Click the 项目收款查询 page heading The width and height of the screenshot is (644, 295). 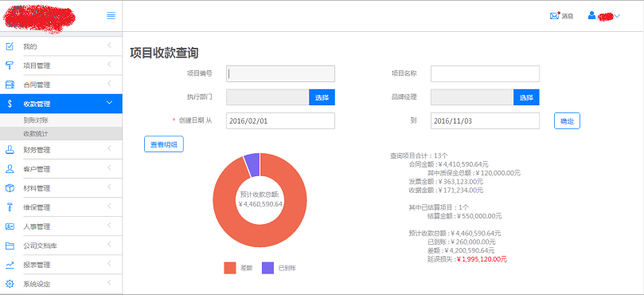point(164,53)
